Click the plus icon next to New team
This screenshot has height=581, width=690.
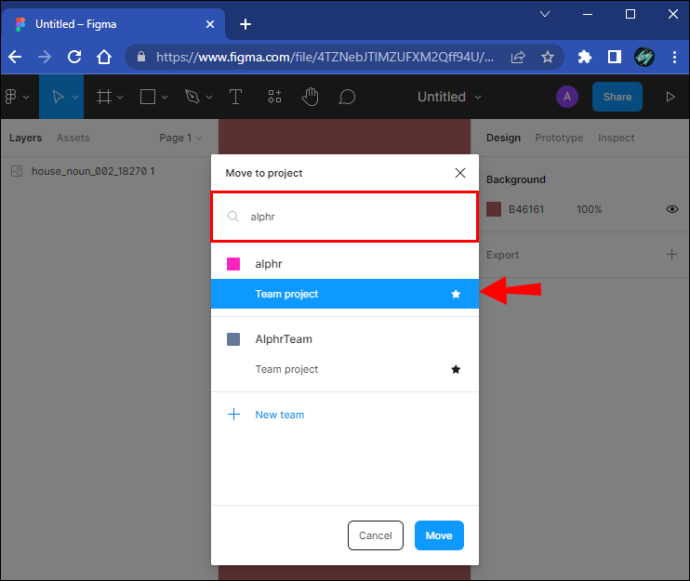[x=234, y=414]
